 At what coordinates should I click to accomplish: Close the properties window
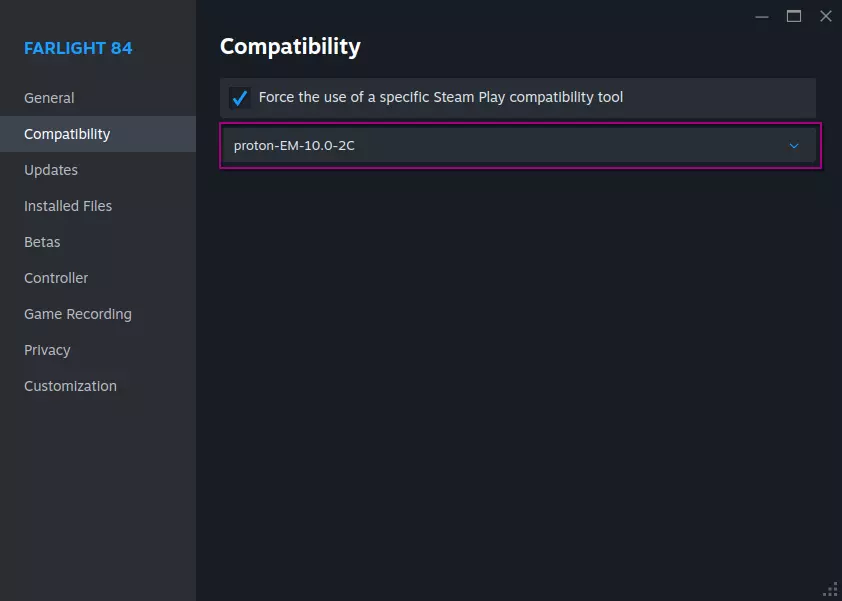pos(825,16)
